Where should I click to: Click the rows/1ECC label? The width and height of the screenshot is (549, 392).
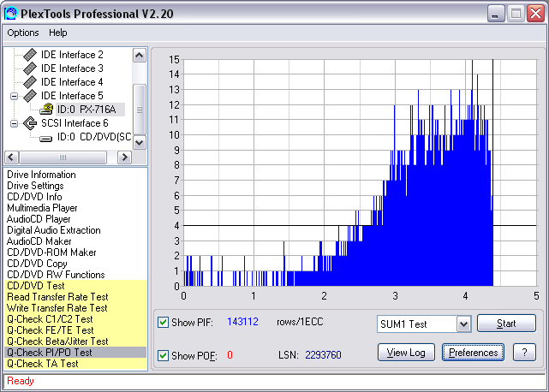point(300,322)
